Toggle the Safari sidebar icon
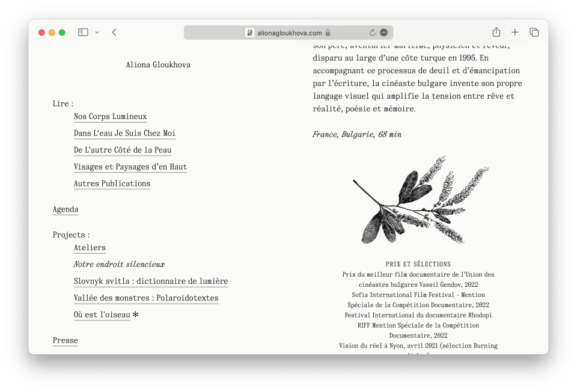 tap(83, 32)
